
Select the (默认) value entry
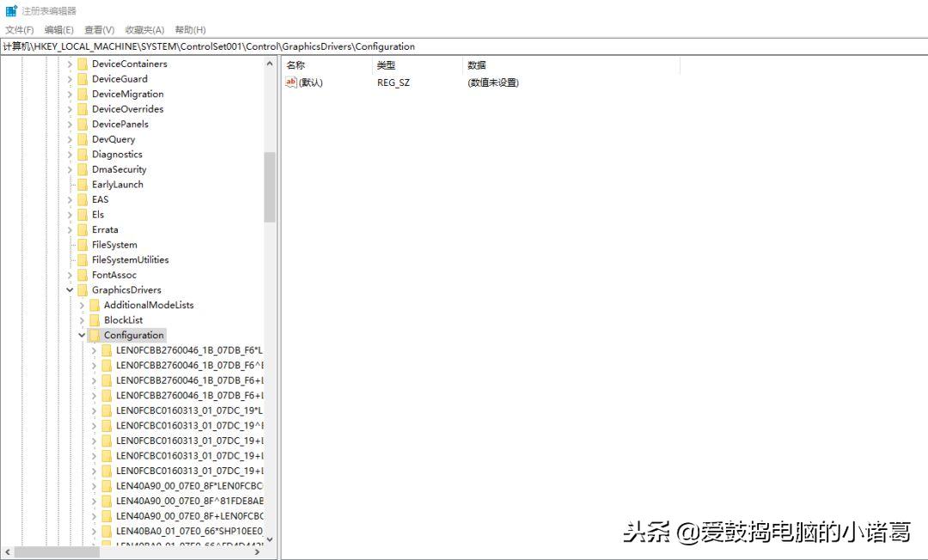(309, 82)
